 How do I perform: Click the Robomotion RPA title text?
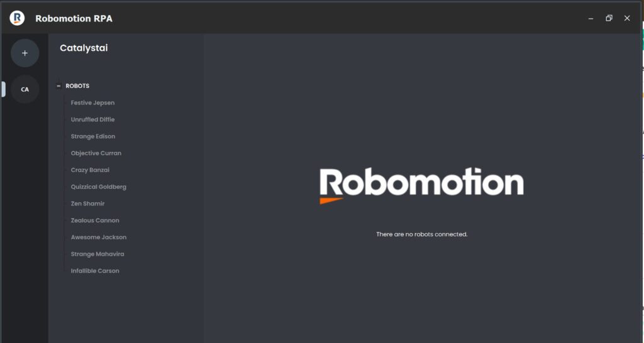click(74, 18)
